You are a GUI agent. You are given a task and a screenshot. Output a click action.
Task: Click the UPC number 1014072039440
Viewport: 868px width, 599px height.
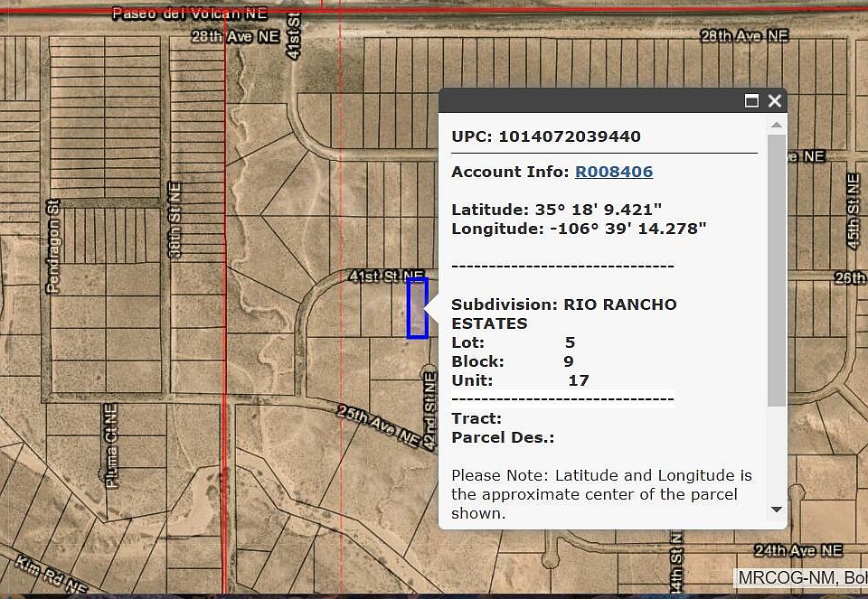(570, 136)
